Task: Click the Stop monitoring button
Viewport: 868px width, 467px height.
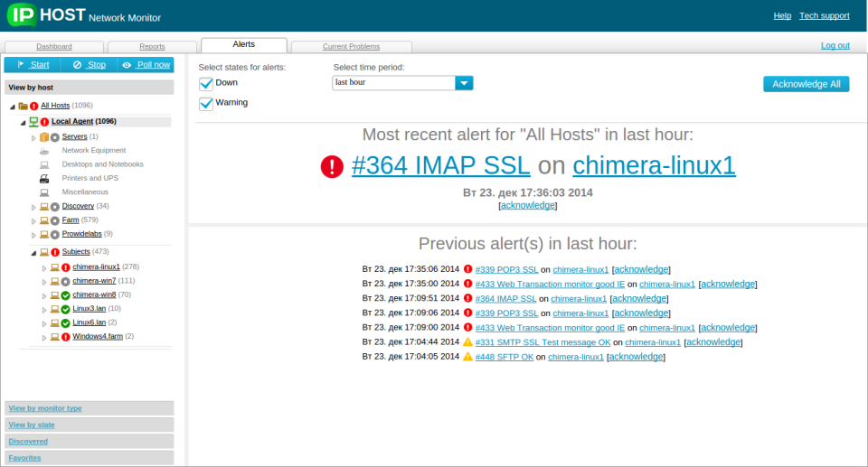Action: coord(90,65)
